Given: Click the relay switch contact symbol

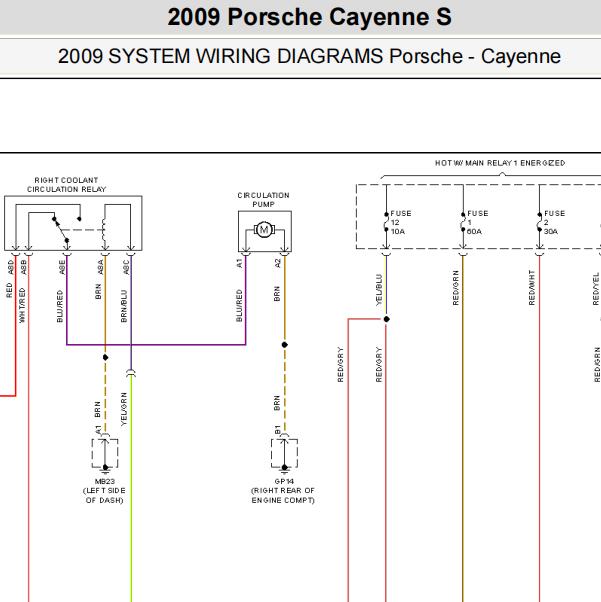Looking at the screenshot, I should tap(61, 230).
